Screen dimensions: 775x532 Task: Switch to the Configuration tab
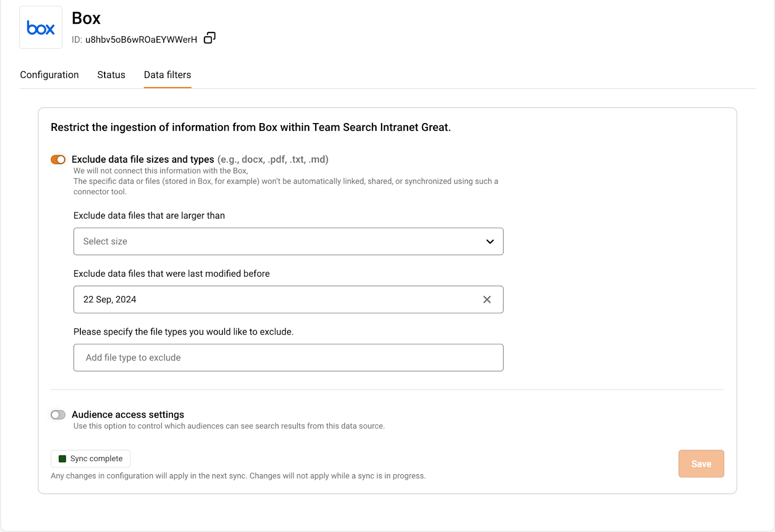pyautogui.click(x=49, y=75)
